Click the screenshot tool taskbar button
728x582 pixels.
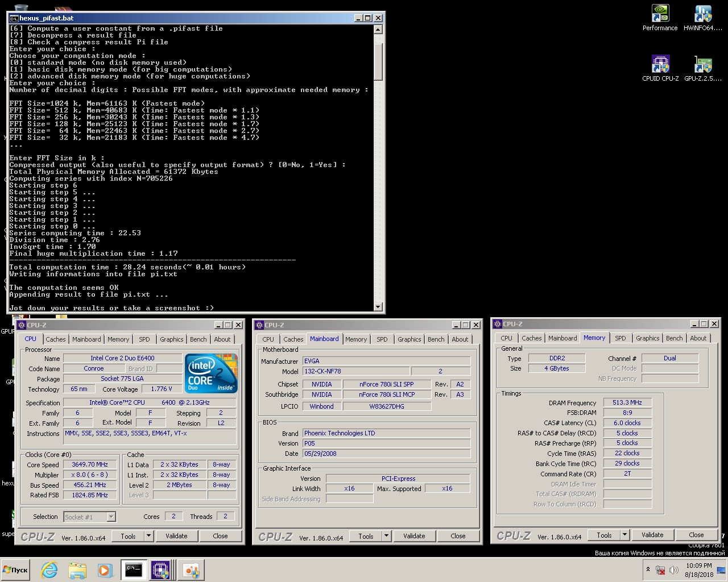[x=191, y=570]
